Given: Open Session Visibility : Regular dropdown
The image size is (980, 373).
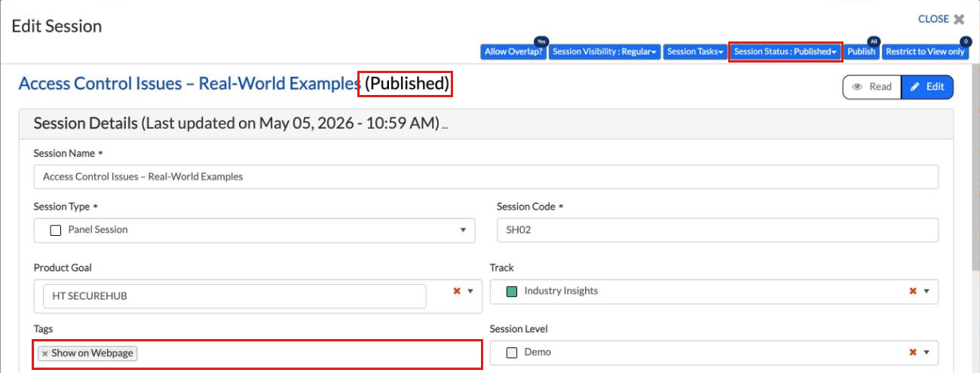Looking at the screenshot, I should tap(605, 51).
